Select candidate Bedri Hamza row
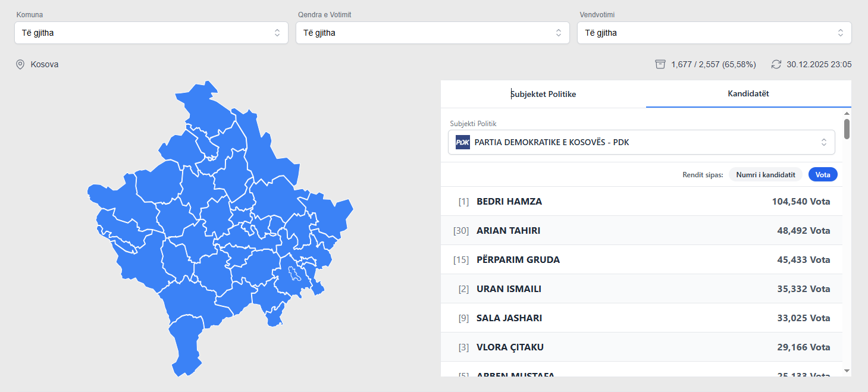Viewport: 868px width, 392px height. (641, 202)
